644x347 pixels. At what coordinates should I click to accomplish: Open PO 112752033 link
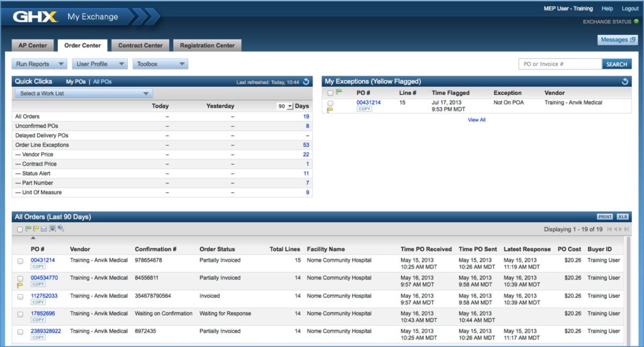44,295
